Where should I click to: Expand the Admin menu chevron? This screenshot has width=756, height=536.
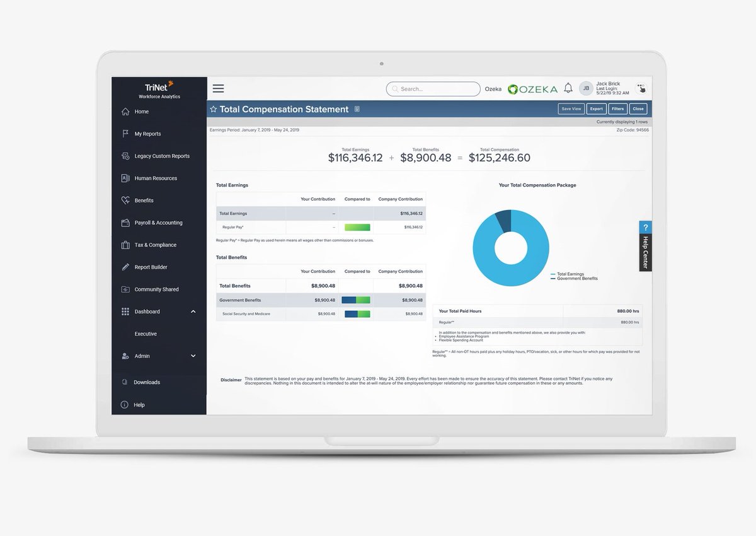pos(193,356)
